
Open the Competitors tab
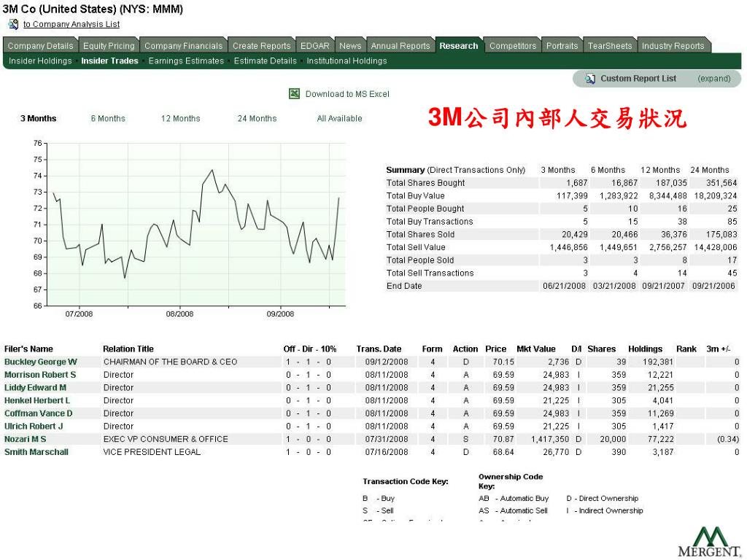coord(513,46)
